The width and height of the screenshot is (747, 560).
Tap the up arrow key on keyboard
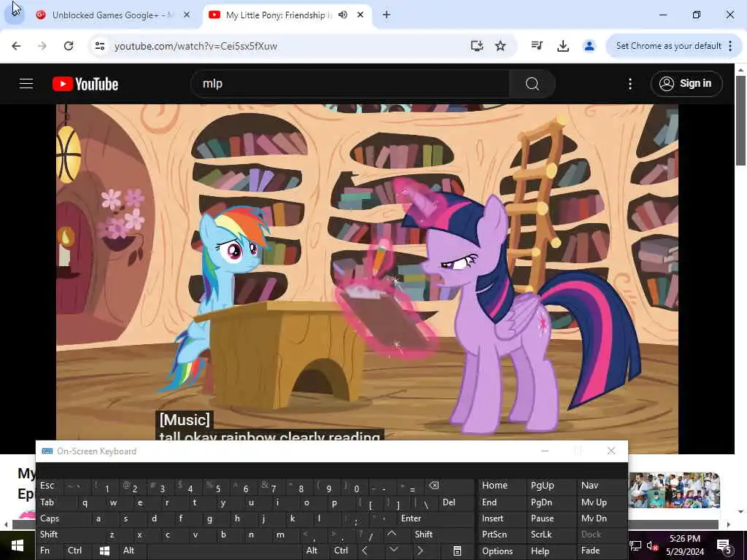391,534
